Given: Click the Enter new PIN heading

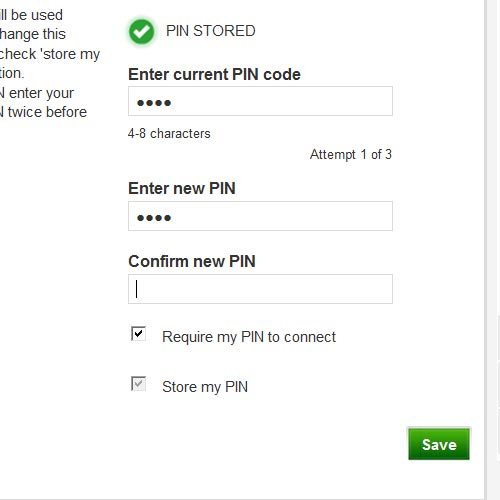Looking at the screenshot, I should click(182, 188).
